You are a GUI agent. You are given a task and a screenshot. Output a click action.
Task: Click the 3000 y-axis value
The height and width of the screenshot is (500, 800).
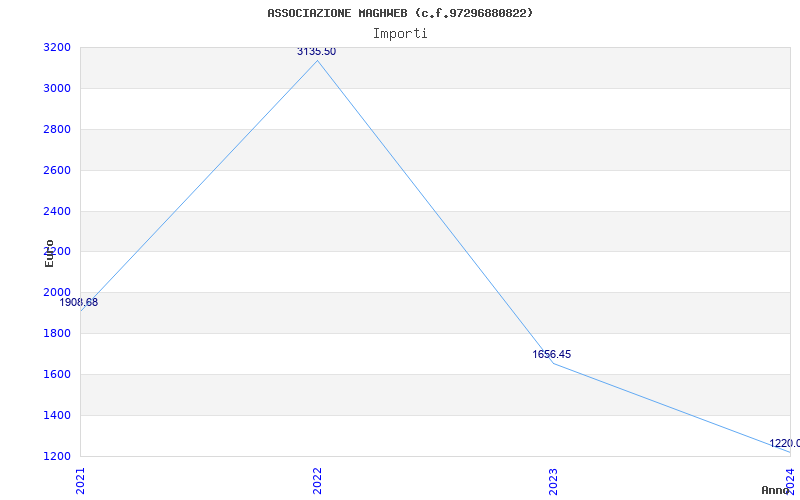coord(57,89)
